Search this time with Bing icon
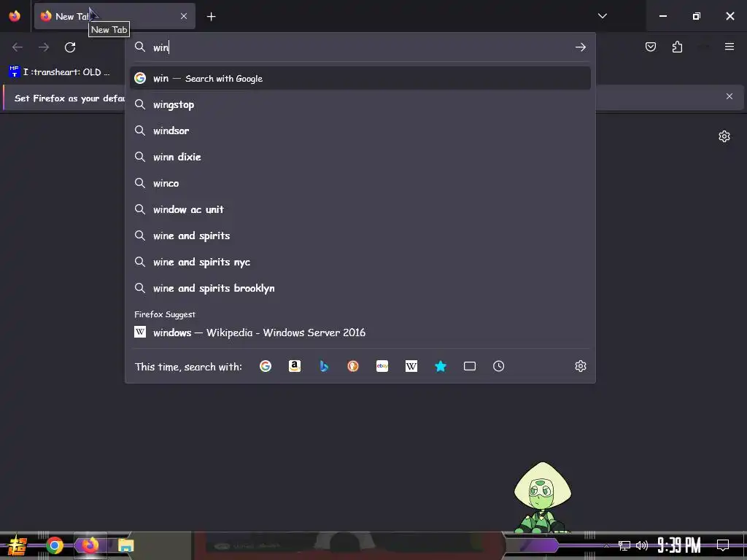The width and height of the screenshot is (747, 560). coord(324,366)
